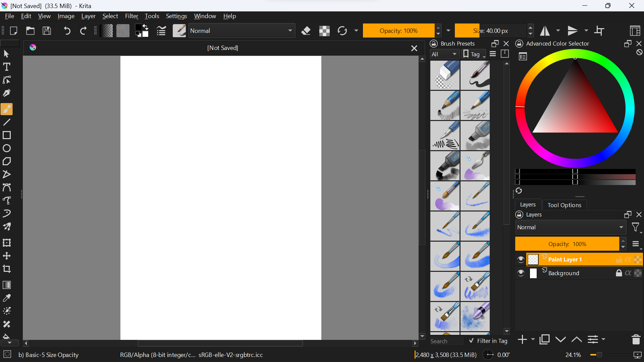Select the Text tool
This screenshot has height=362, width=644.
point(7,67)
